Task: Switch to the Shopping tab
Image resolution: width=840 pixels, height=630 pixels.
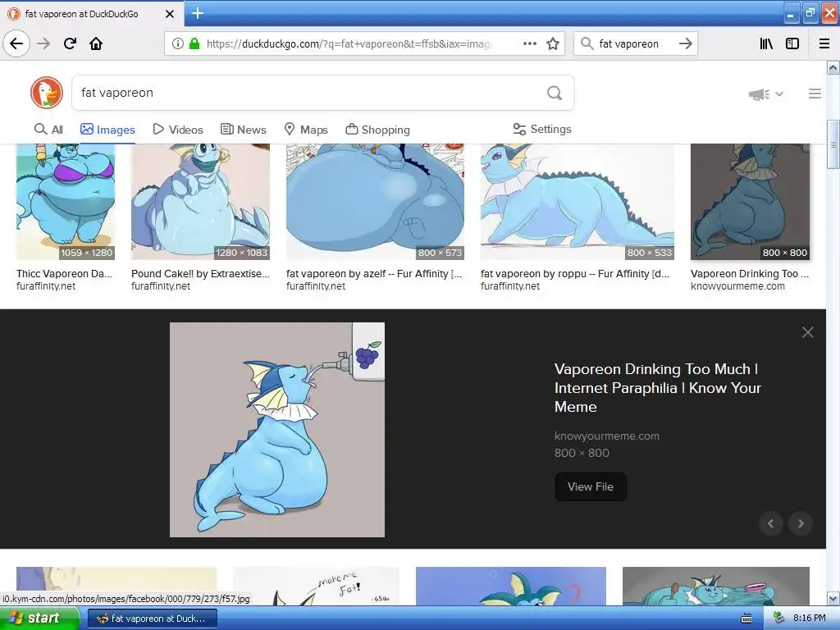Action: pos(377,130)
